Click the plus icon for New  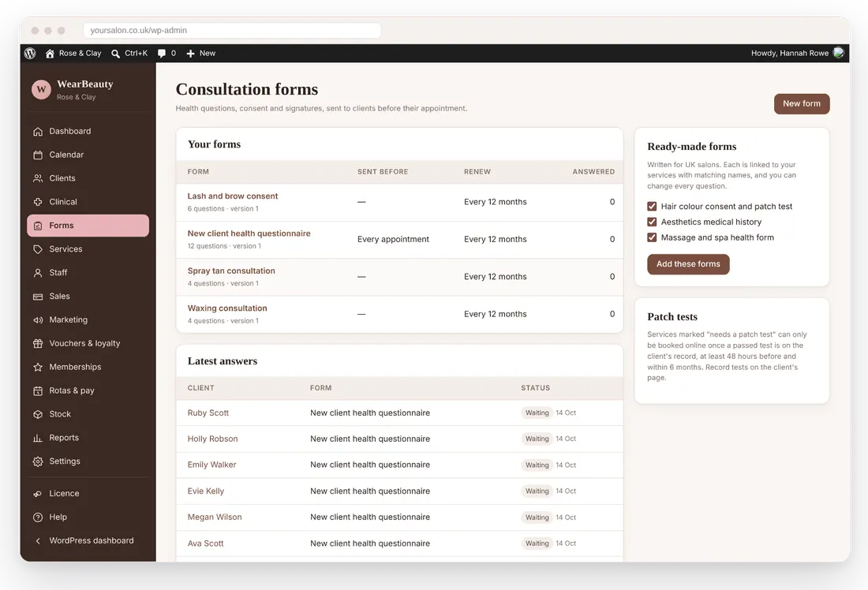[190, 53]
